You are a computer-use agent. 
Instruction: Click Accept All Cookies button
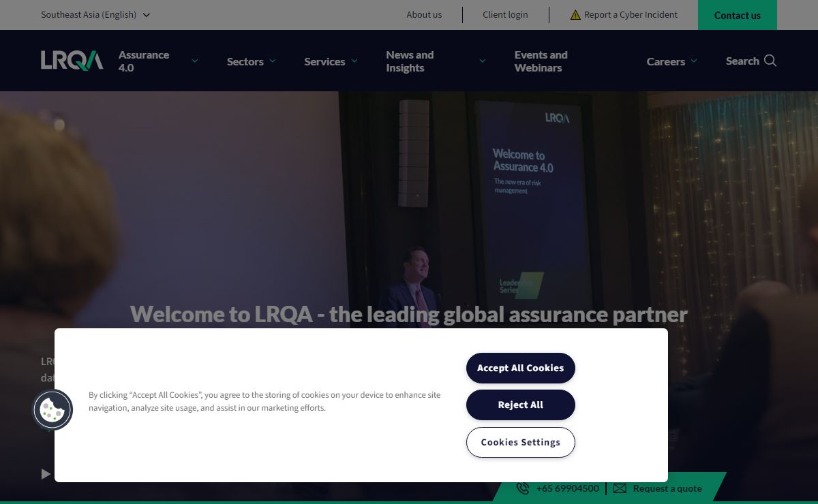(521, 368)
